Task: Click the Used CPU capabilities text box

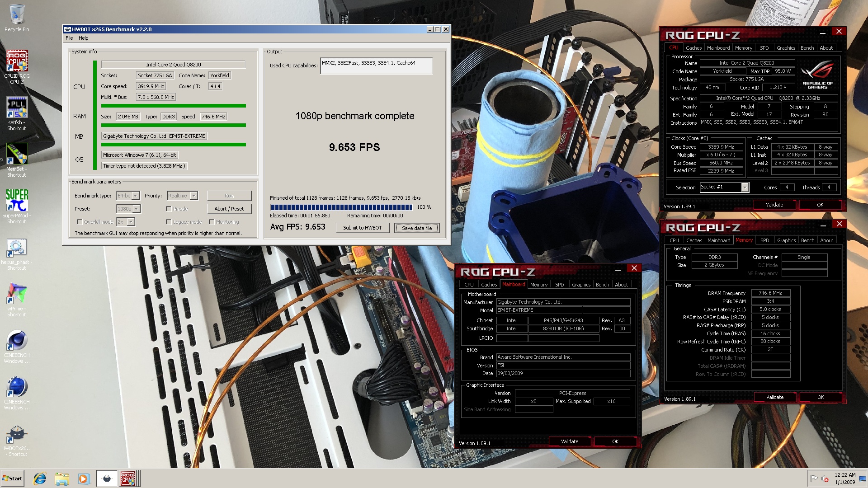Action: 376,66
